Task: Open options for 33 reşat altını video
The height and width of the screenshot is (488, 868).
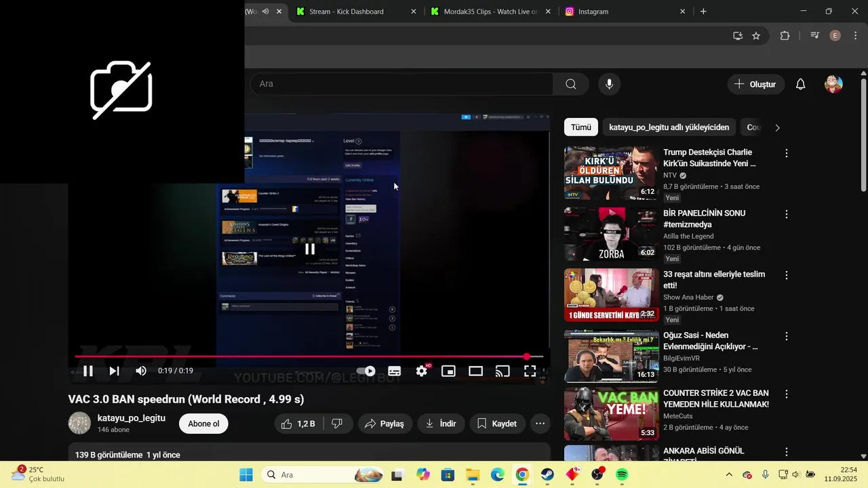Action: (787, 275)
